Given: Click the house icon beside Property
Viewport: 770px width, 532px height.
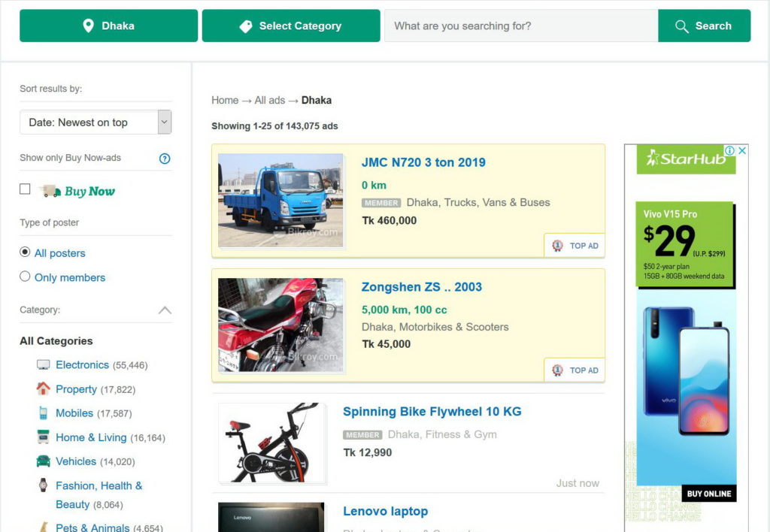Looking at the screenshot, I should [44, 388].
